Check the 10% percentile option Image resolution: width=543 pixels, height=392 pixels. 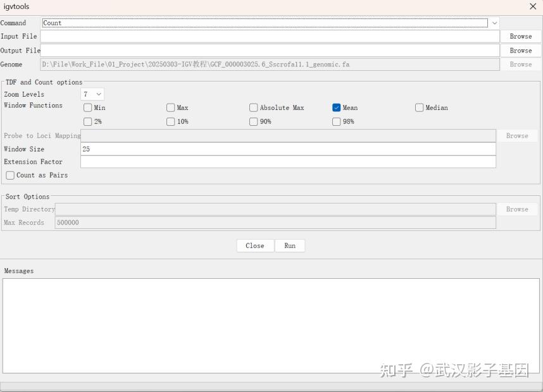click(170, 121)
